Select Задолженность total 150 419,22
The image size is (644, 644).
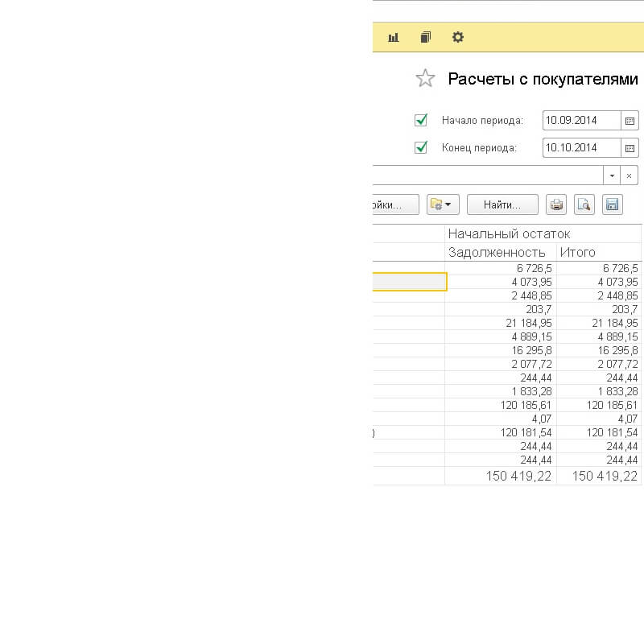(501, 476)
